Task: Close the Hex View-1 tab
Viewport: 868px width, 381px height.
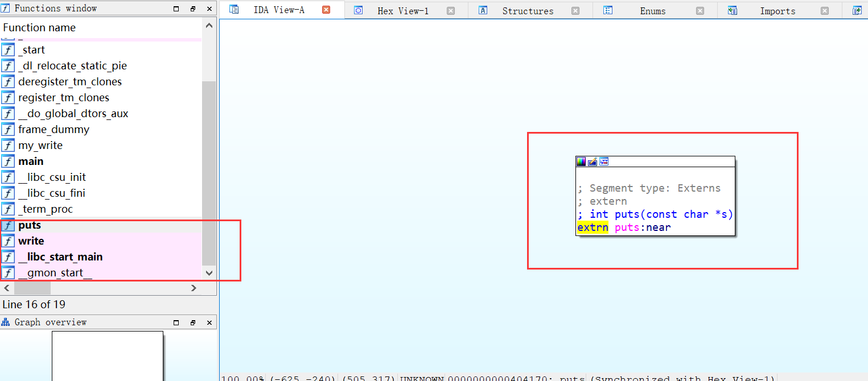Action: 451,10
